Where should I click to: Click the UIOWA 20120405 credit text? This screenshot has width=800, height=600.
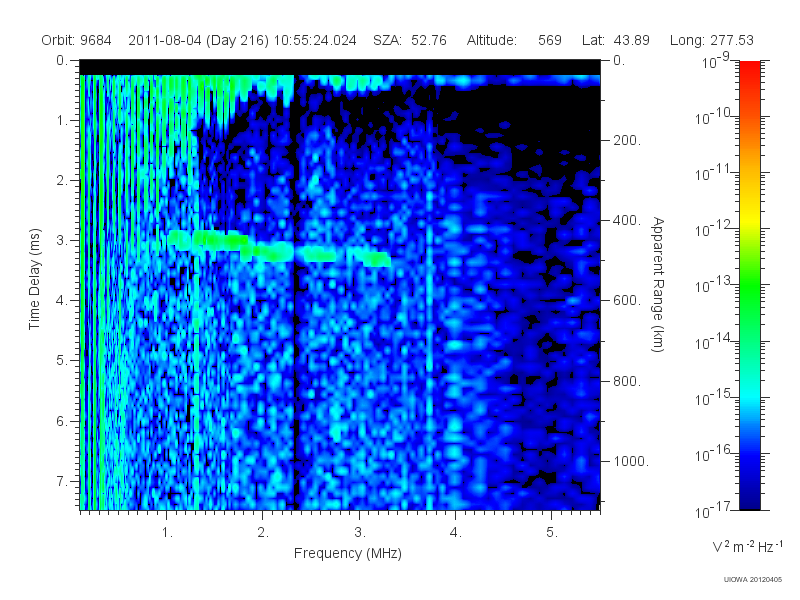click(x=753, y=580)
